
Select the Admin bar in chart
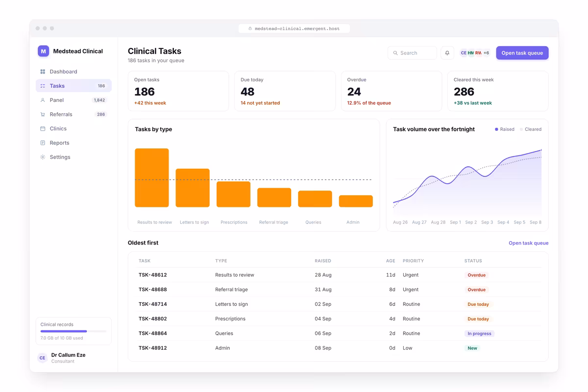tap(356, 201)
